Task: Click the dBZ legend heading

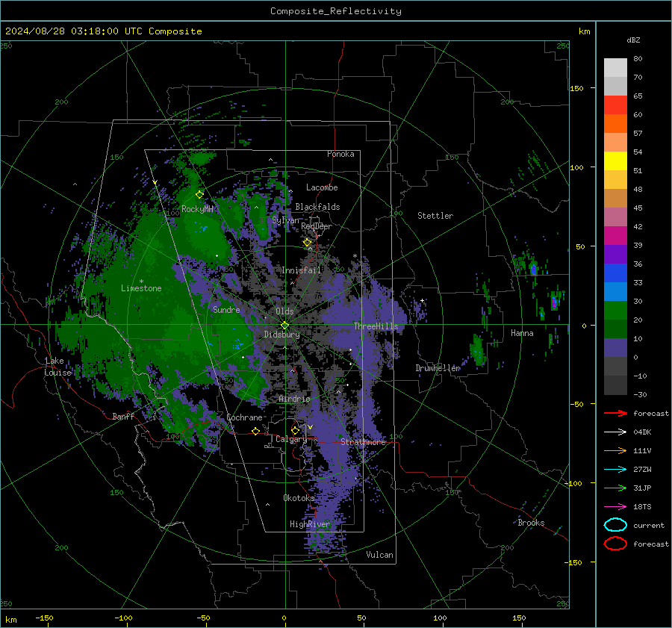Action: [x=633, y=40]
